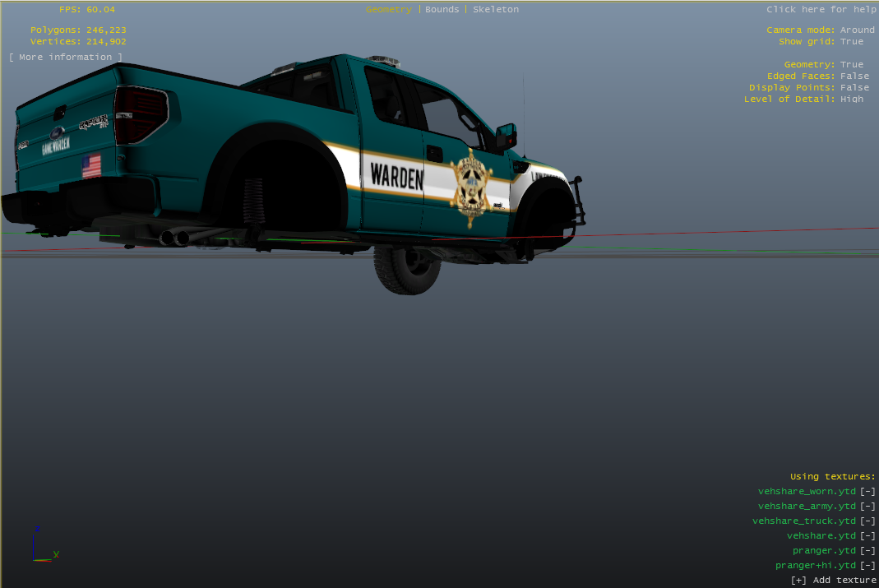Remove pranger+hi.ytd with its minus button
This screenshot has width=879, height=588.
click(x=867, y=565)
